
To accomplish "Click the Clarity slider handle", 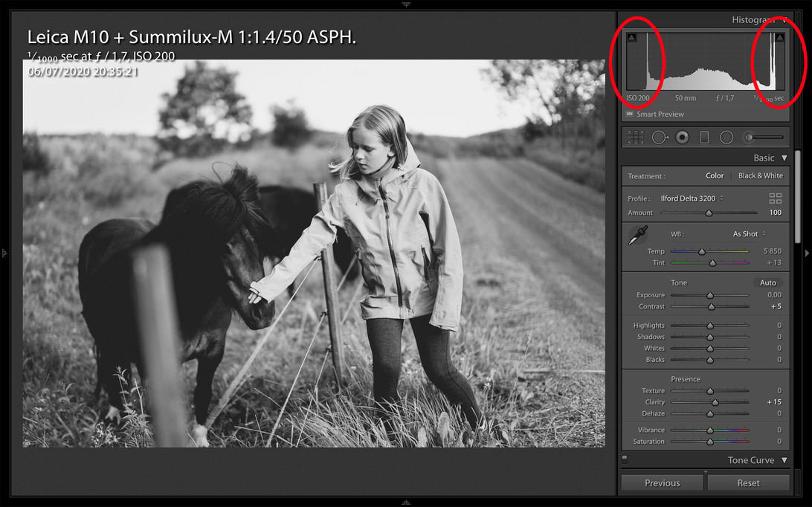I will click(x=715, y=403).
